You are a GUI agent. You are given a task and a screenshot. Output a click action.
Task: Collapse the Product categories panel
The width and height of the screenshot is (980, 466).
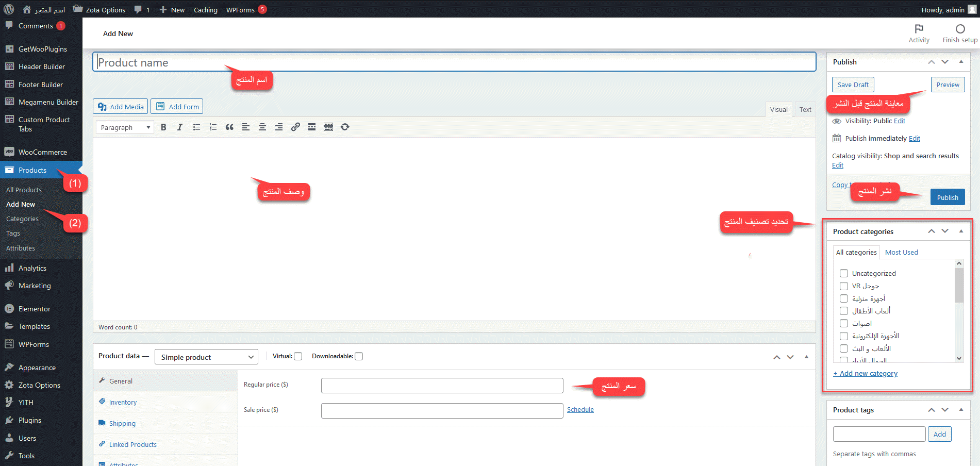[x=961, y=231]
